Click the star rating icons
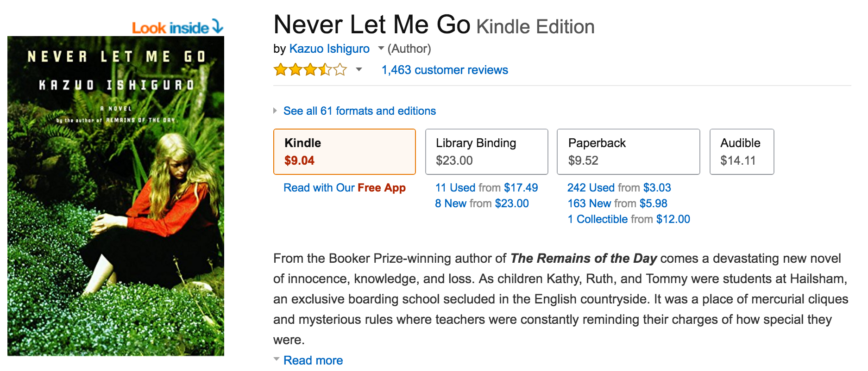868x371 pixels. point(310,70)
